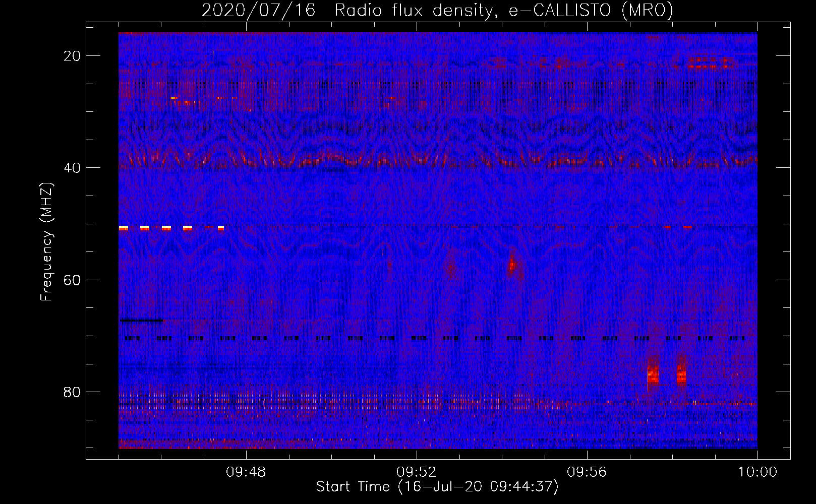This screenshot has height=504, width=816.
Task: Click the first yellow dash at 51 MHz
Action: click(x=124, y=228)
